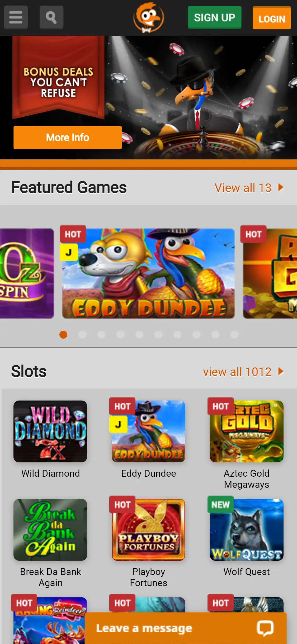Screen dimensions: 297x644
Task: Tap the Wild Diamond game icon
Action: click(50, 431)
